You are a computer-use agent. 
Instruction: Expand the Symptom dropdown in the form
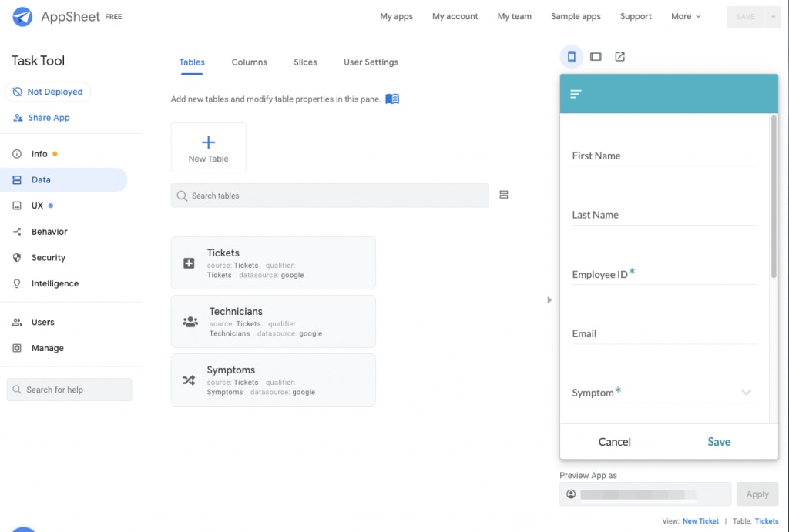coord(746,393)
